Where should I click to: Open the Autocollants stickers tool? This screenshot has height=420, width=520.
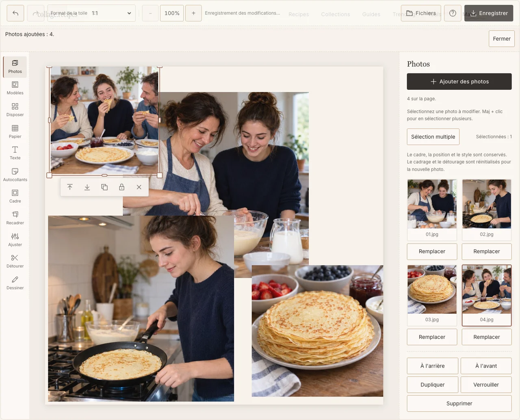[15, 175]
